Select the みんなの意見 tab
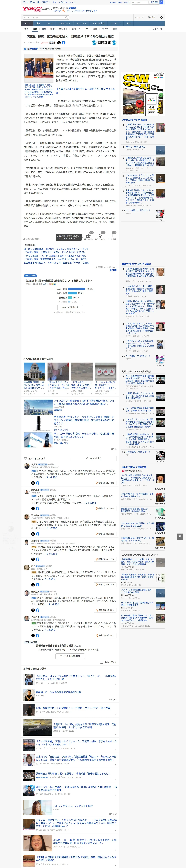 (x=98, y=24)
